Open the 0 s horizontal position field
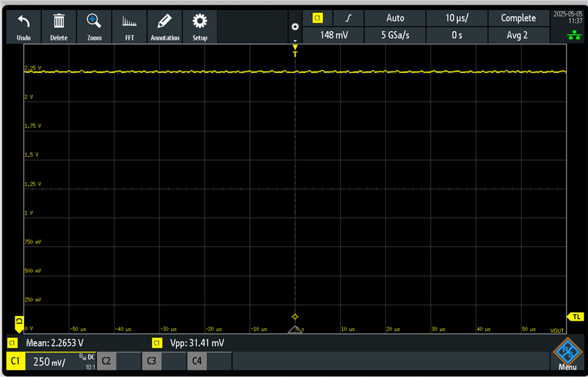The height and width of the screenshot is (377, 588). 457,35
